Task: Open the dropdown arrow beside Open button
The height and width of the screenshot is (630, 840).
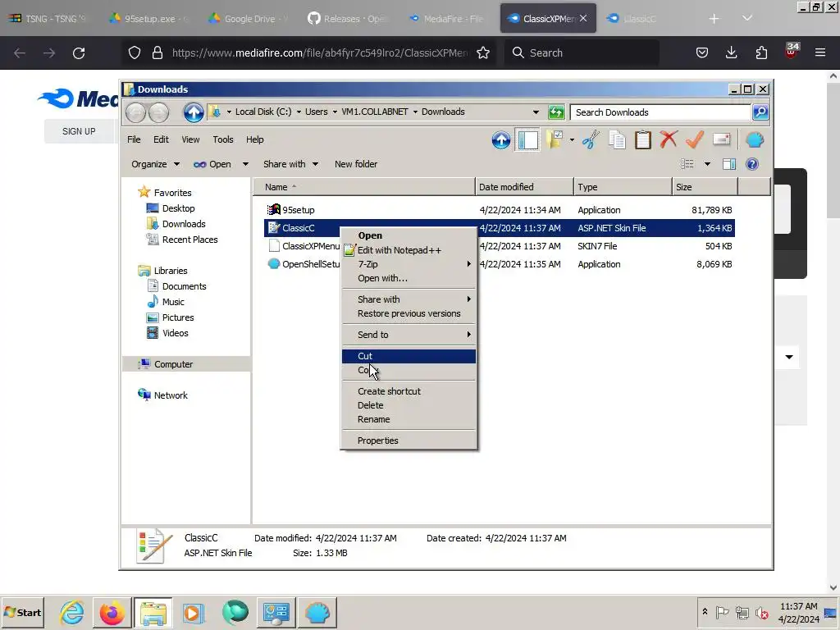Action: point(245,164)
